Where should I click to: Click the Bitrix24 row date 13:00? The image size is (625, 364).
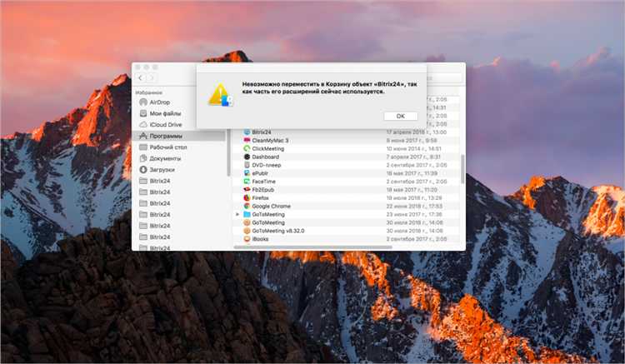tap(416, 132)
